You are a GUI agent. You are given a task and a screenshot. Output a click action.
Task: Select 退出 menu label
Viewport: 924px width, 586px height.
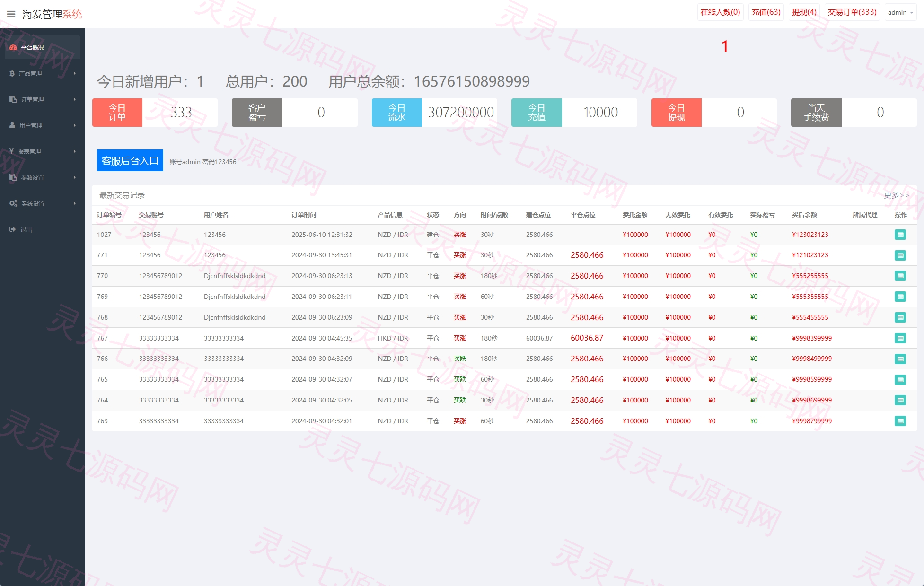[x=26, y=230]
